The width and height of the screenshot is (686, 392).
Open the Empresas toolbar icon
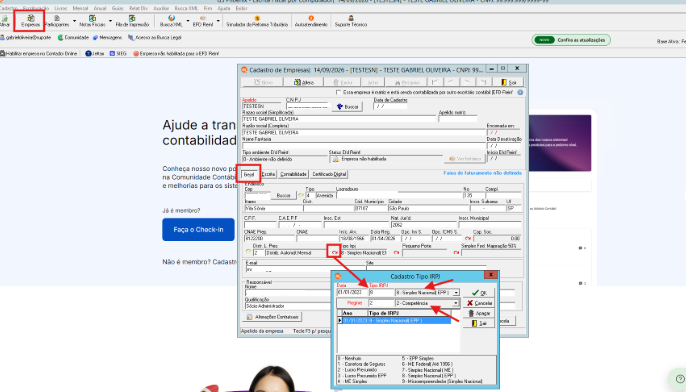coord(30,21)
